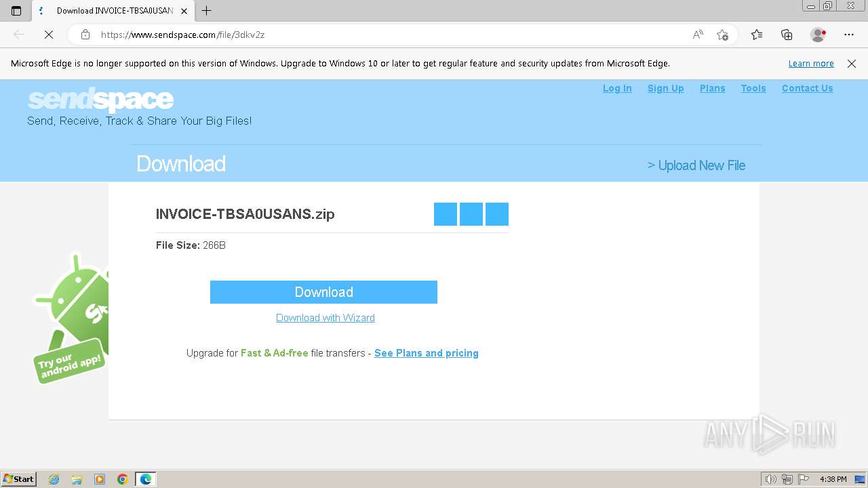Open the volume control tray icon
The height and width of the screenshot is (488, 868).
click(770, 479)
